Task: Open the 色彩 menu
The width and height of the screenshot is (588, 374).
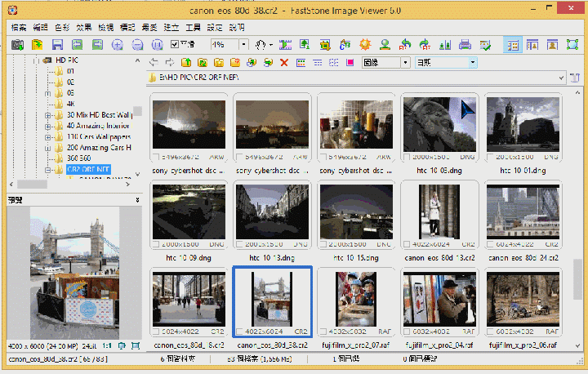Action: (x=62, y=28)
